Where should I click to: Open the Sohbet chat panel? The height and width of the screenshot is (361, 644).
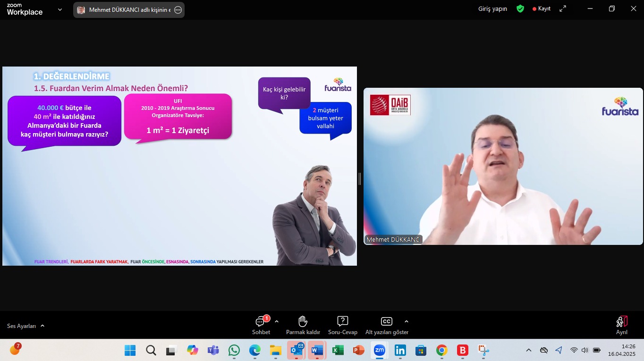pos(261,325)
